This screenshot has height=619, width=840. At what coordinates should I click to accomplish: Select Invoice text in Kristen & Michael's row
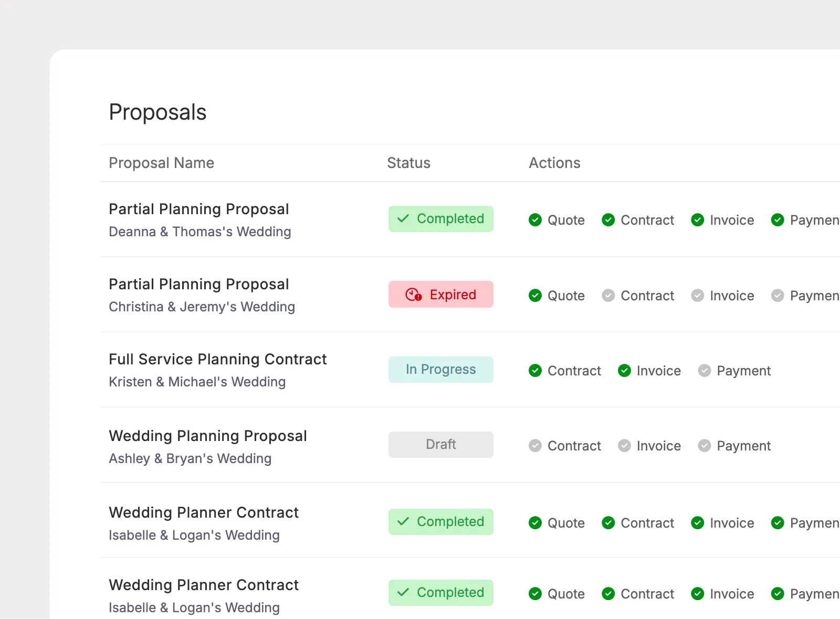tap(659, 371)
